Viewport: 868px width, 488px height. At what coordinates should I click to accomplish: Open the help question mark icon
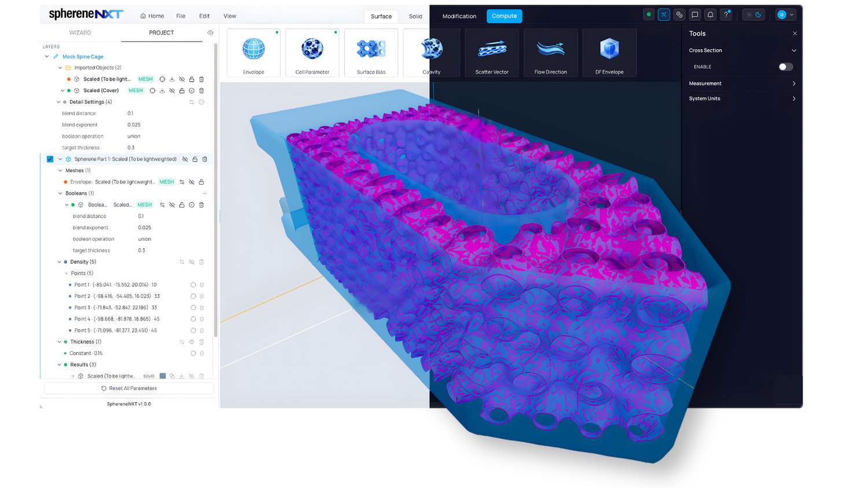tap(726, 15)
